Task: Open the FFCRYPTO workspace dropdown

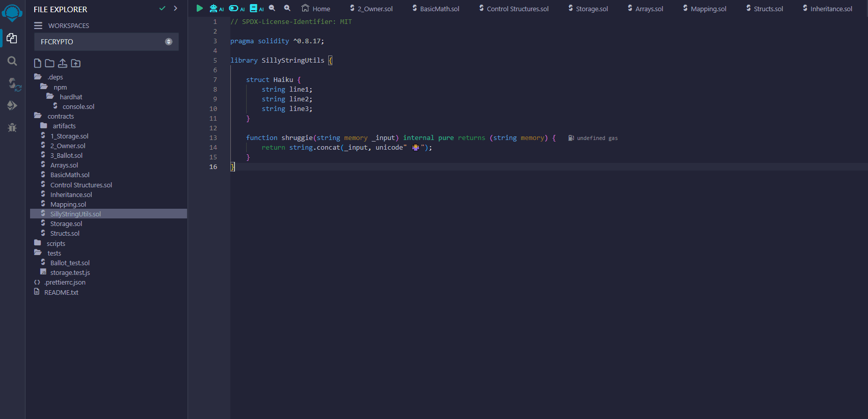Action: pos(106,42)
